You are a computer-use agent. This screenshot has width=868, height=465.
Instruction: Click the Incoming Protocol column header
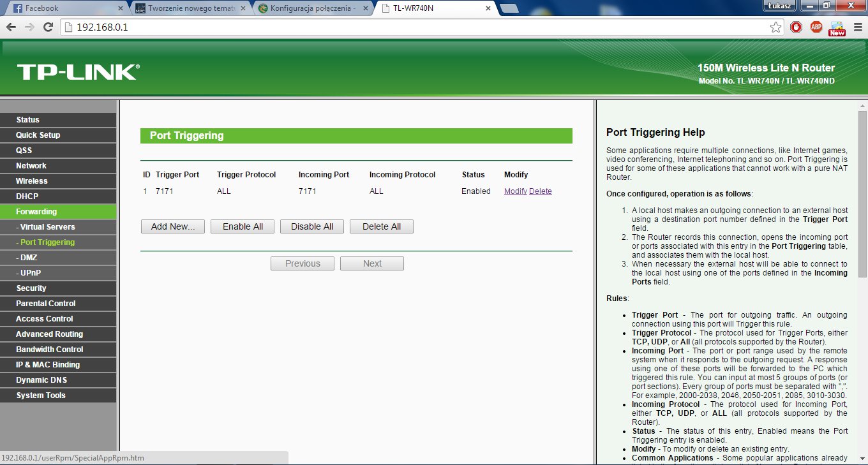[x=402, y=175]
